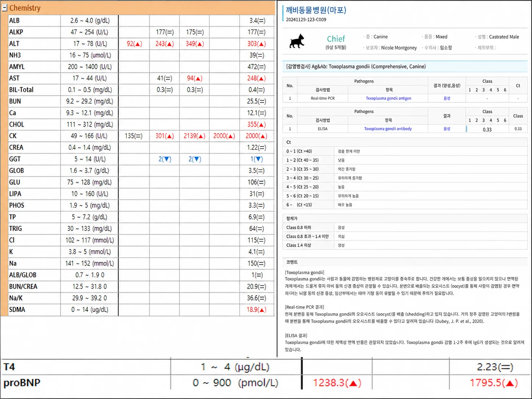Select the ALB/GLOB row label
532x399 pixels.
(23, 275)
